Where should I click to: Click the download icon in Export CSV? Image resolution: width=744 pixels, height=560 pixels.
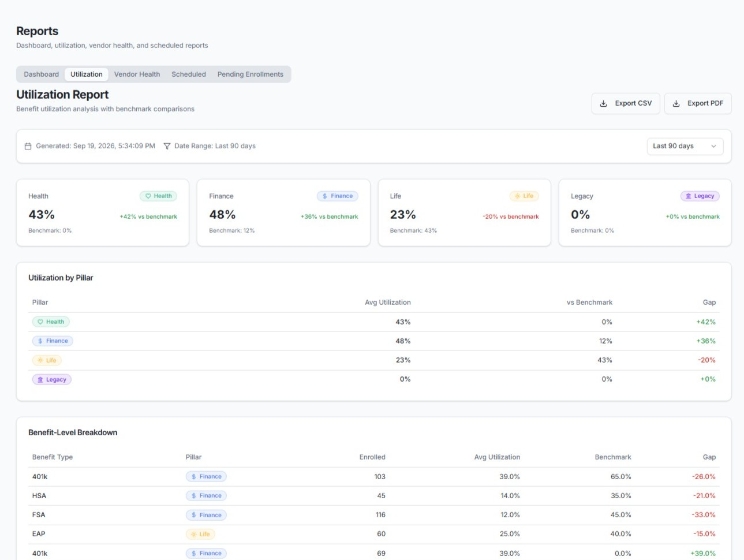point(603,103)
